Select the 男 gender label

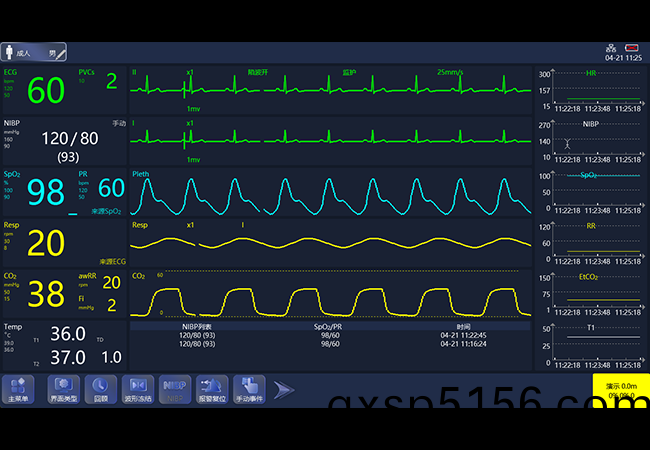coord(52,53)
